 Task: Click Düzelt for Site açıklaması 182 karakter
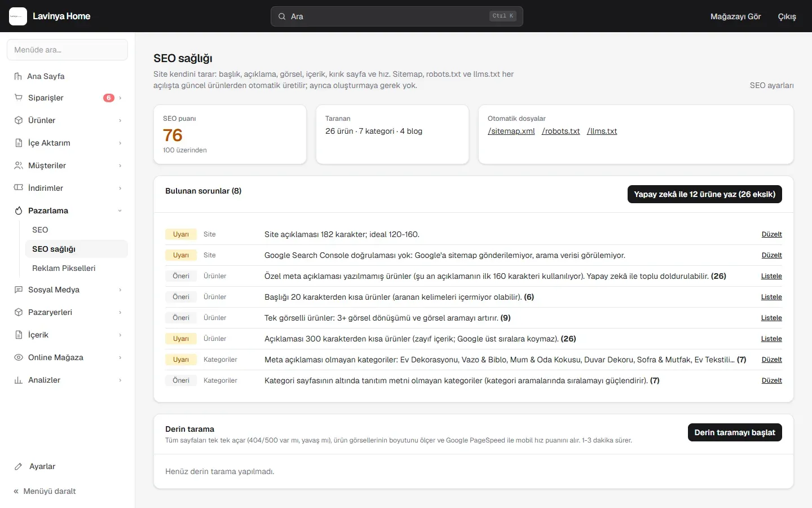coord(772,234)
